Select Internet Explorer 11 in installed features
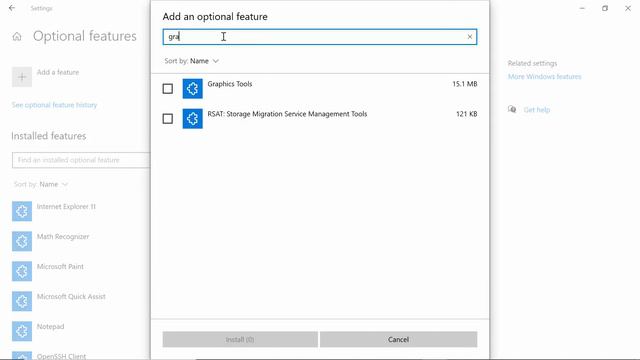640x360 pixels. click(66, 207)
